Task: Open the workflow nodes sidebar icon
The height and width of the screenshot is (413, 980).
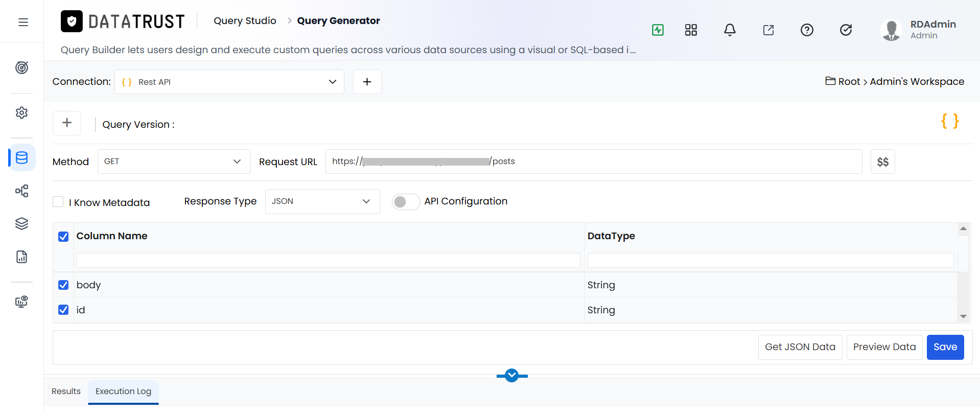Action: click(x=21, y=191)
